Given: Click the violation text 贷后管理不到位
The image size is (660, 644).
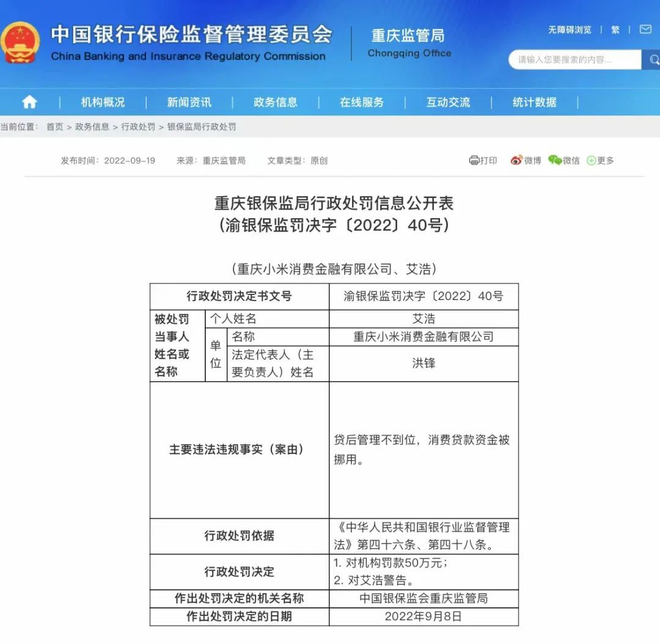Looking at the screenshot, I should click(375, 440).
